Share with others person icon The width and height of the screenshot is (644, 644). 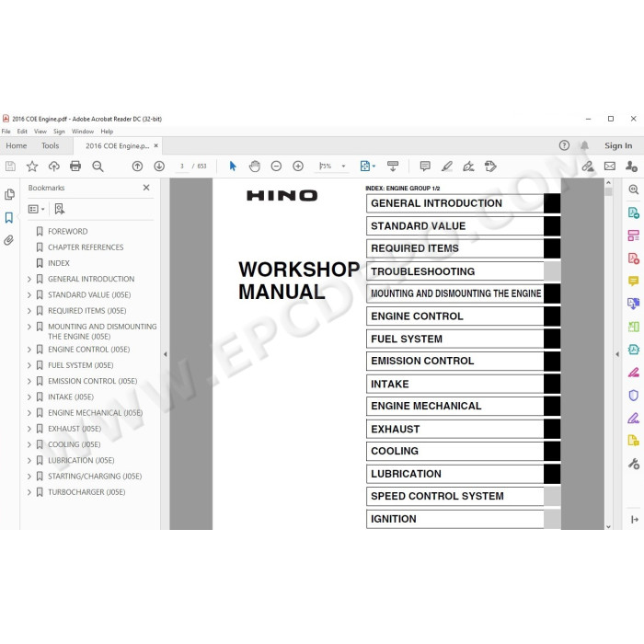pos(631,167)
